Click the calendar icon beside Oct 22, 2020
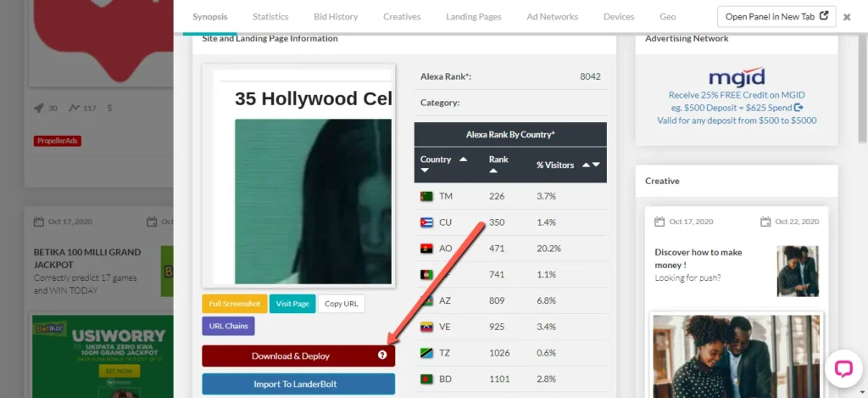The image size is (868, 398). coord(765,221)
